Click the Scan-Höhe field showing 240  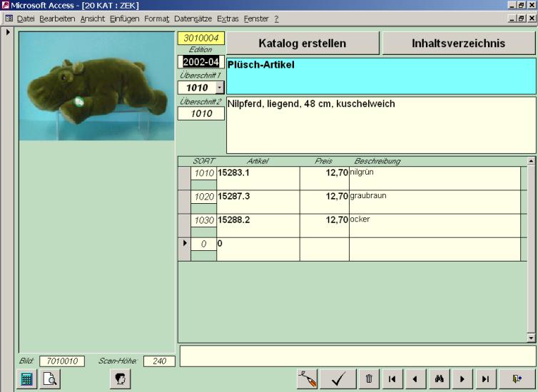(159, 361)
